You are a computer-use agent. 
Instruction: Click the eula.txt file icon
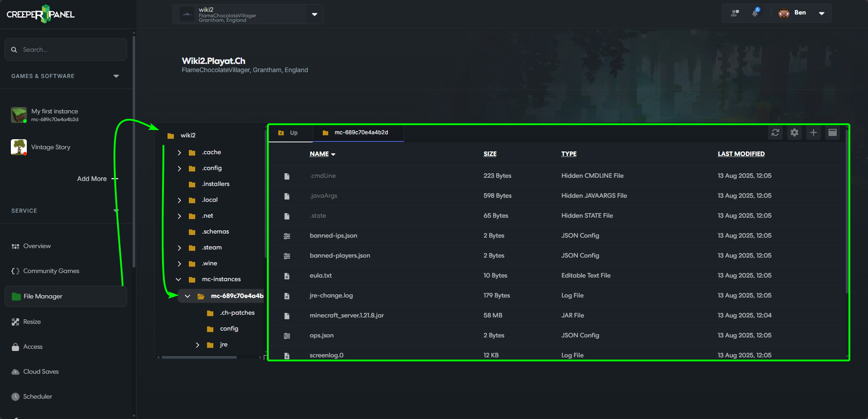(287, 276)
